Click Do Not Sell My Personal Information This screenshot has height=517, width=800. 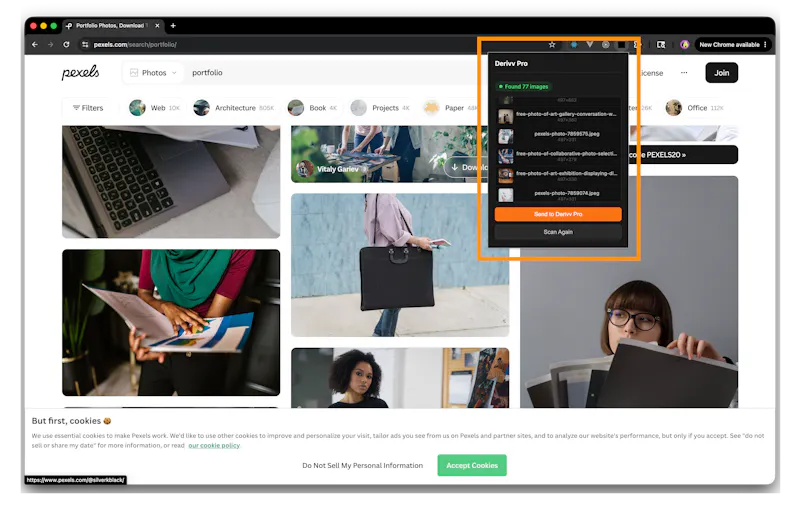[362, 465]
